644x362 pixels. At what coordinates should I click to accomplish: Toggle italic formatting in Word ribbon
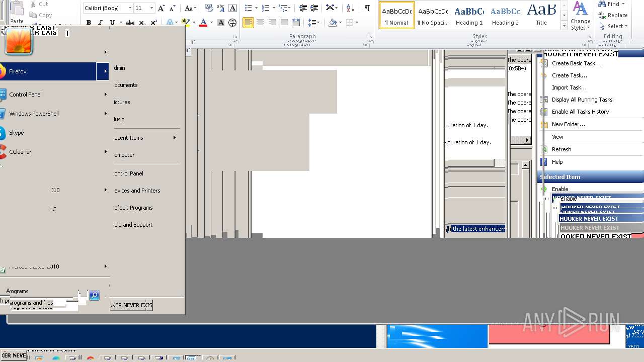pos(100,23)
